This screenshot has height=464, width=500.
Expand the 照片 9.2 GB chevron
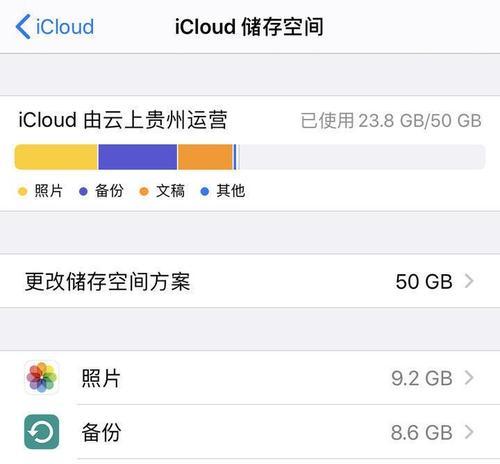pyautogui.click(x=469, y=378)
